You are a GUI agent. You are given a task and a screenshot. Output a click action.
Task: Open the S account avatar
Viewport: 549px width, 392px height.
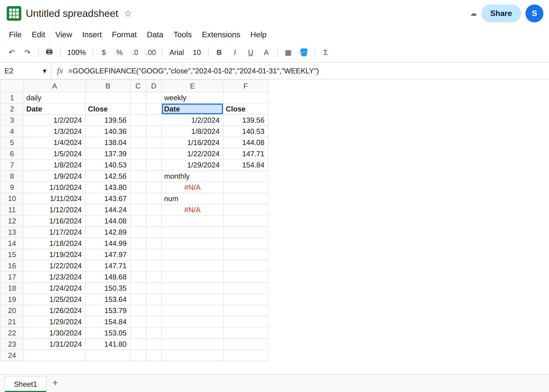point(534,13)
